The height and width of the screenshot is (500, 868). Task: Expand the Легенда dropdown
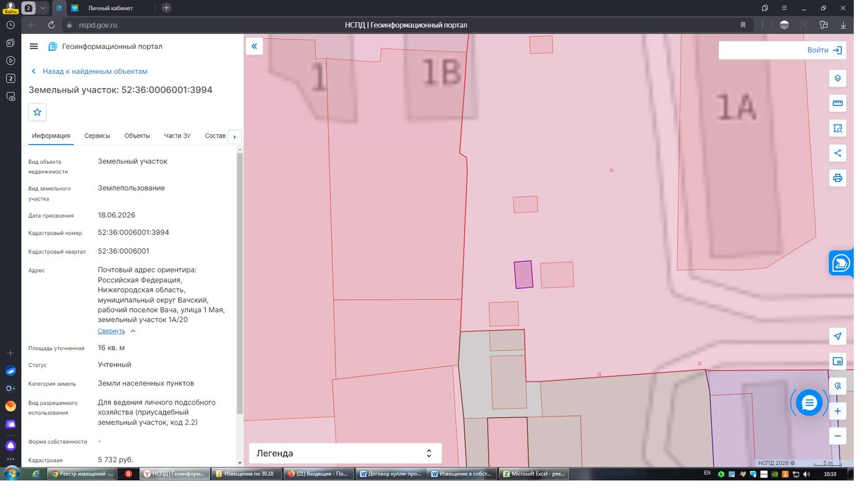click(x=345, y=453)
